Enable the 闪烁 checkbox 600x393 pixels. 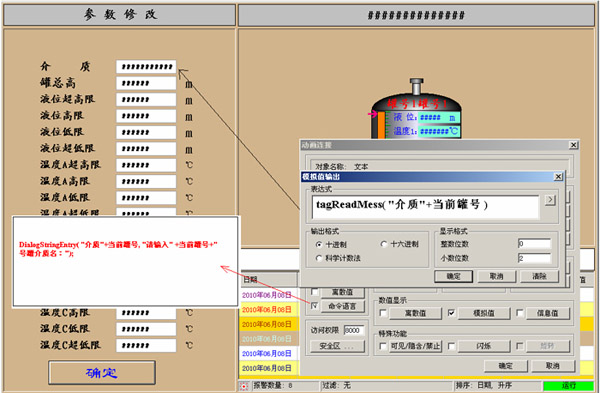click(452, 346)
